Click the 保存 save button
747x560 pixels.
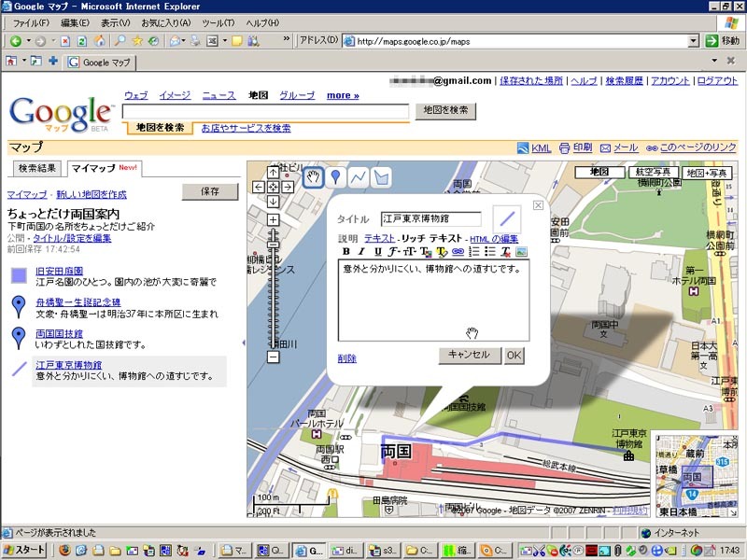210,191
